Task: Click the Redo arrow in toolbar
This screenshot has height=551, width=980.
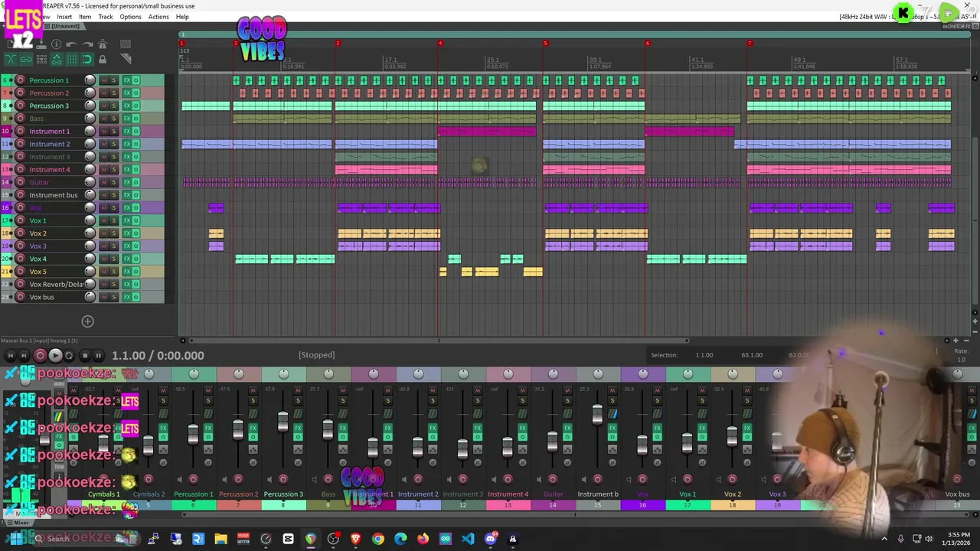Action: click(x=87, y=44)
